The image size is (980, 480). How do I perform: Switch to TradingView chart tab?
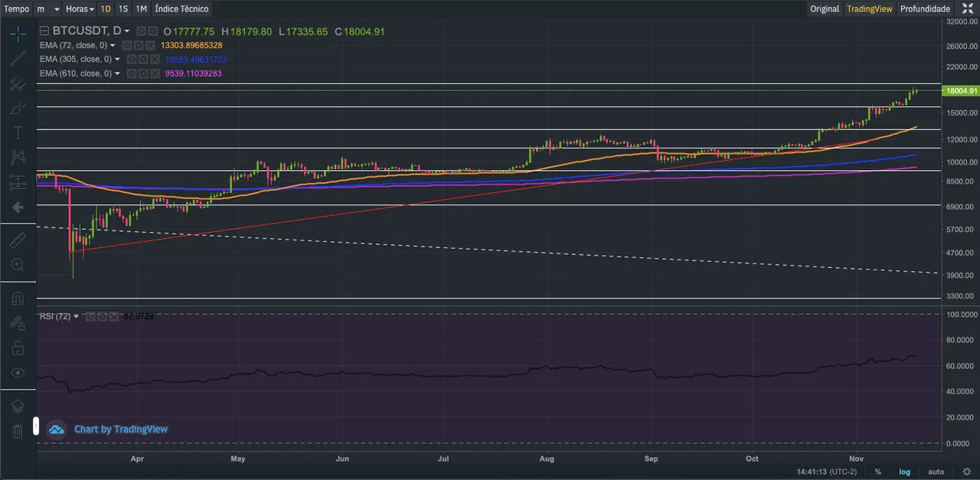(x=870, y=9)
